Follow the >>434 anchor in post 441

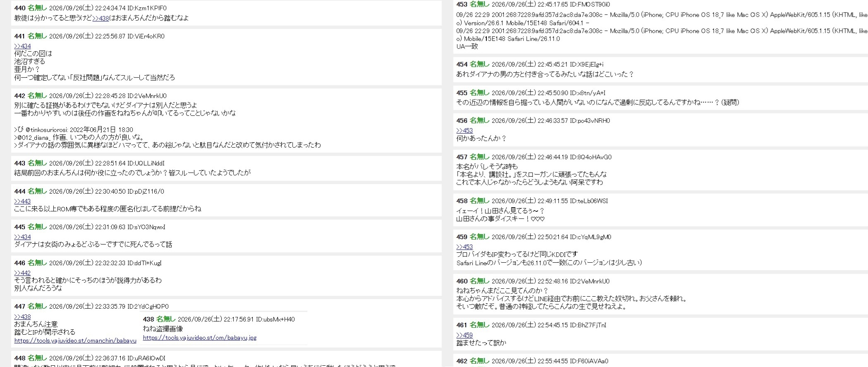pyautogui.click(x=22, y=46)
